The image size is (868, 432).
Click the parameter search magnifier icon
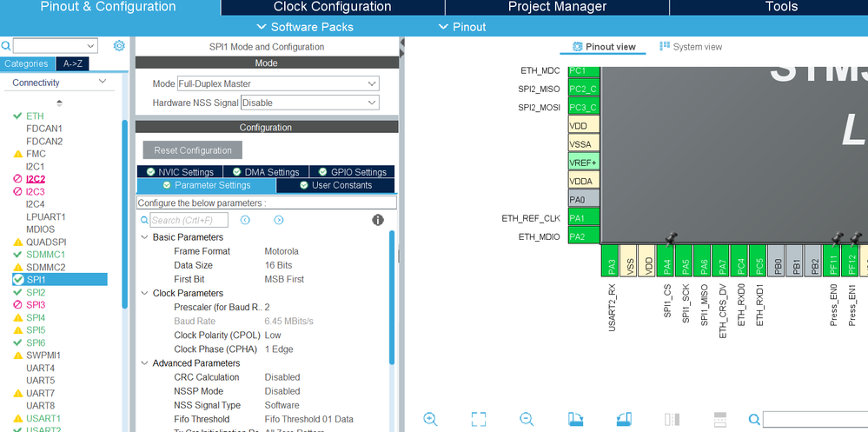click(x=144, y=221)
